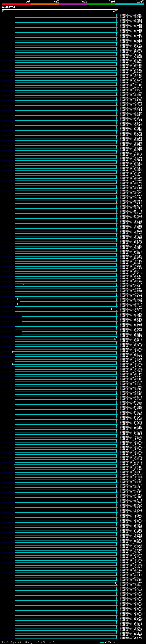Screen dimensions: 146x644
Task: Click the orange ~40% identity color segment
Action: click(45, 4)
